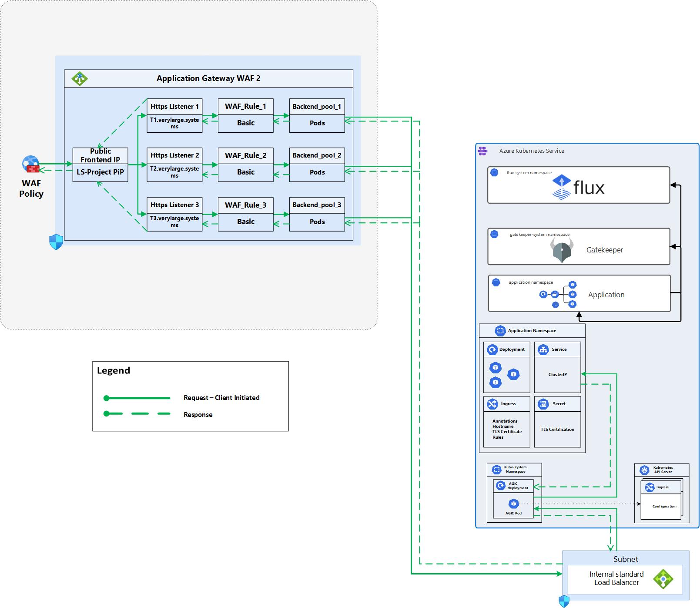Click the blue shield icon below Subnet
The width and height of the screenshot is (700, 608).
tap(564, 601)
